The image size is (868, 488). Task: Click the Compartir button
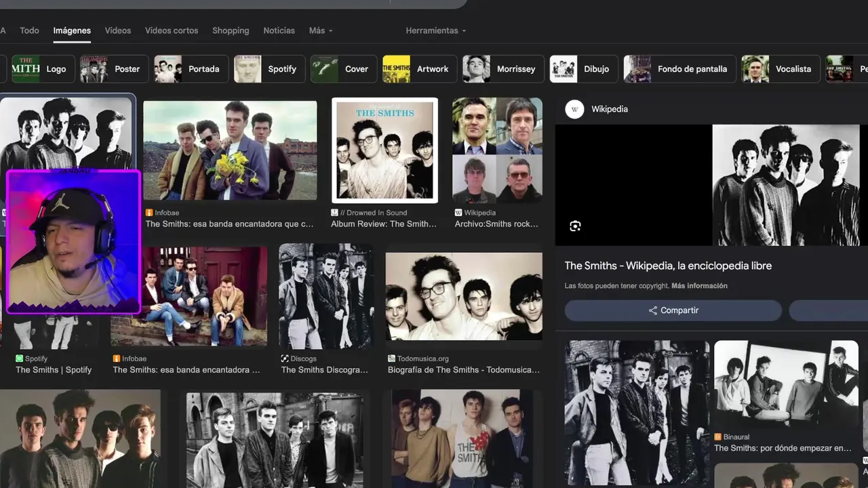click(x=673, y=310)
